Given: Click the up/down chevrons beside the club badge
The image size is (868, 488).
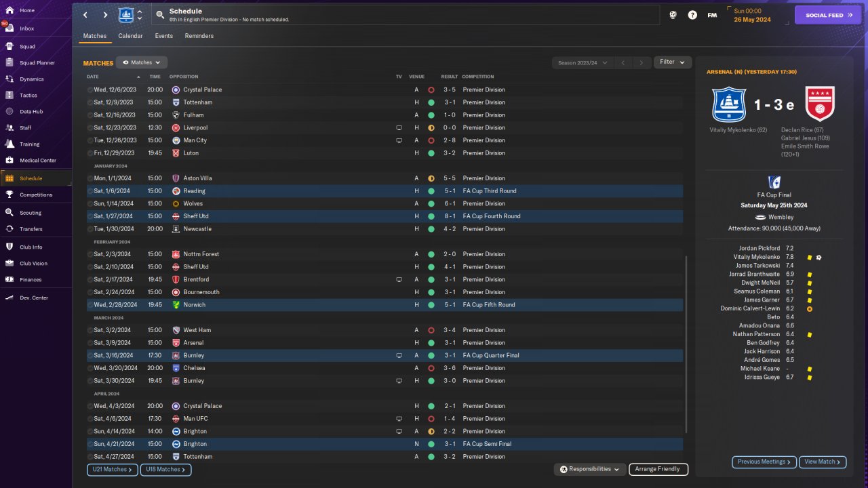Looking at the screenshot, I should coord(140,15).
